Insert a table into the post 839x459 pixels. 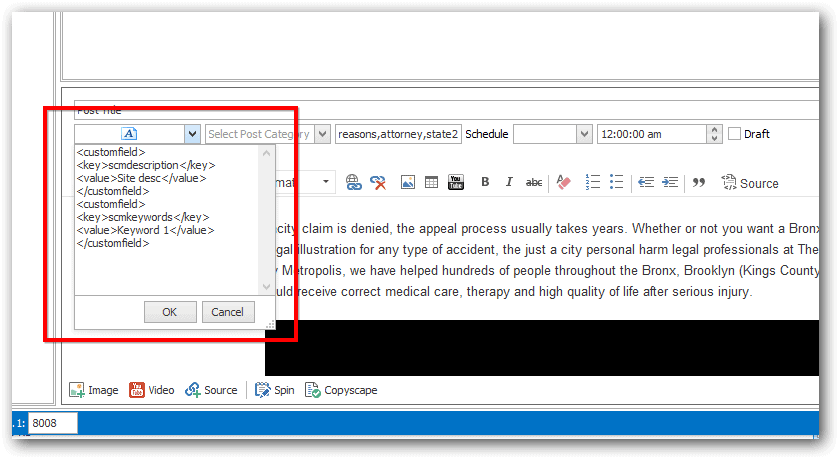click(x=431, y=182)
